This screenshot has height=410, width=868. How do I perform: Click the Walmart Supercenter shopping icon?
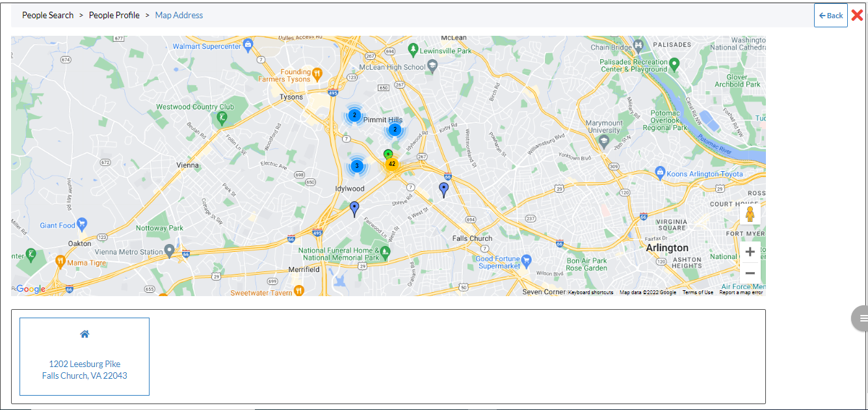click(x=247, y=46)
